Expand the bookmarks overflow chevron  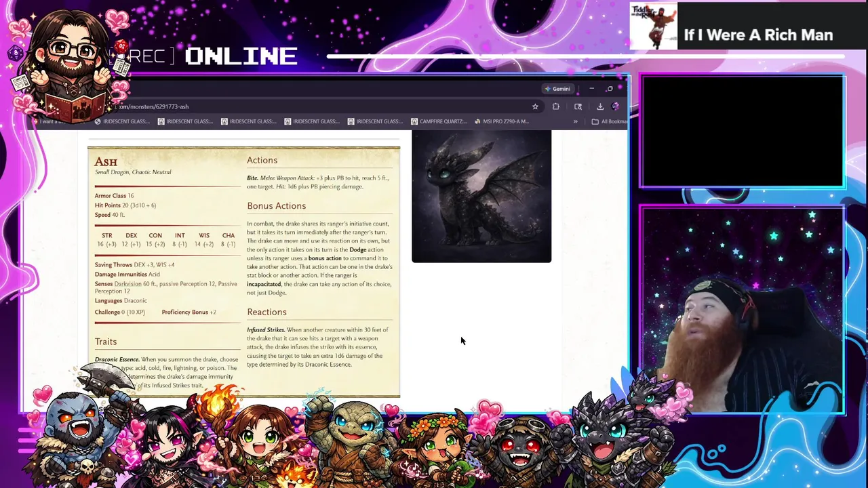tap(575, 121)
